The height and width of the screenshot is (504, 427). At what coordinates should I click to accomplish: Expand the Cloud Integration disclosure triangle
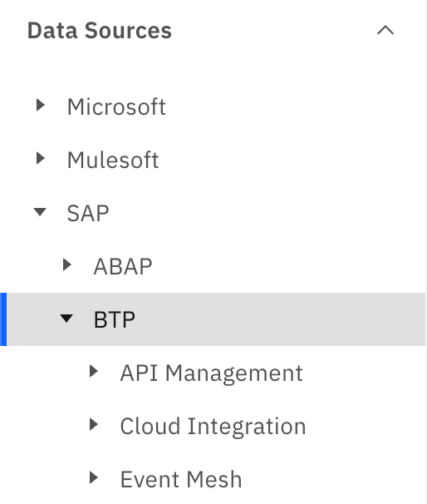tap(93, 425)
